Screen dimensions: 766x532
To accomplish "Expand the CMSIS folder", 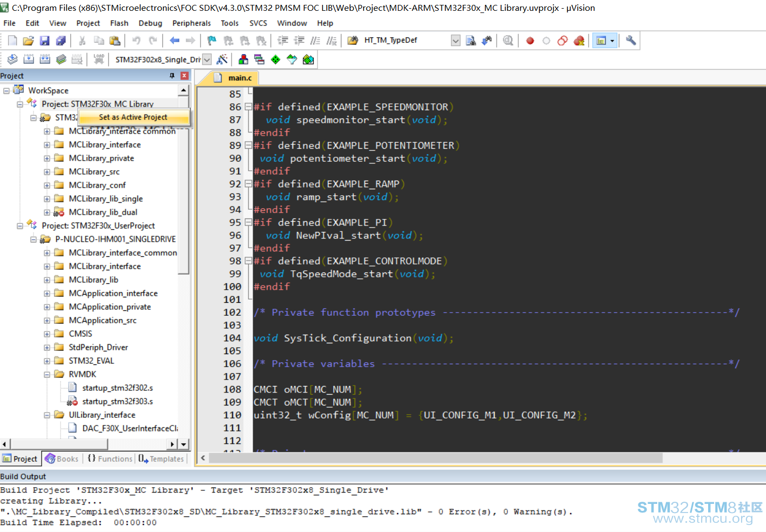I will (47, 334).
